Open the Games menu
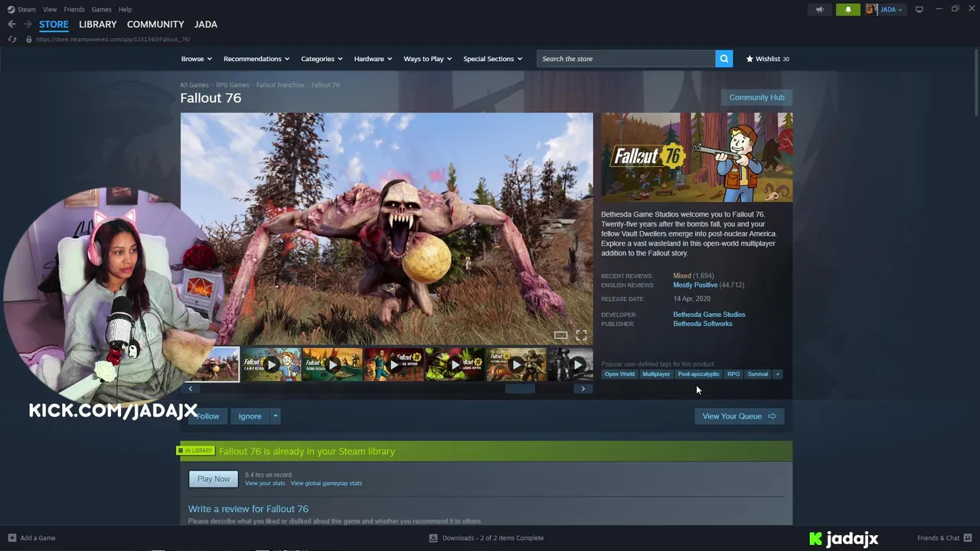Screen dimensions: 980x551 101,9
